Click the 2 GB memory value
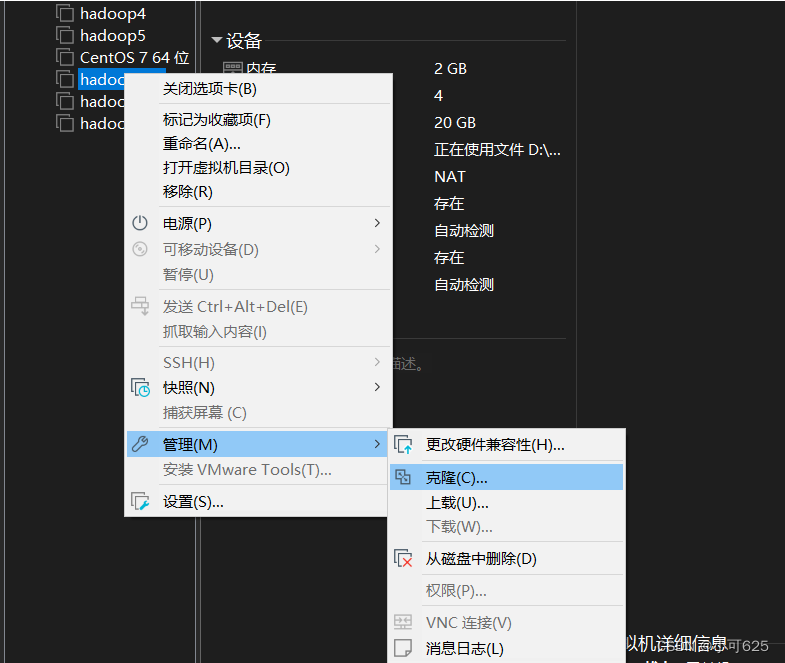Image resolution: width=785 pixels, height=663 pixels. 450,69
